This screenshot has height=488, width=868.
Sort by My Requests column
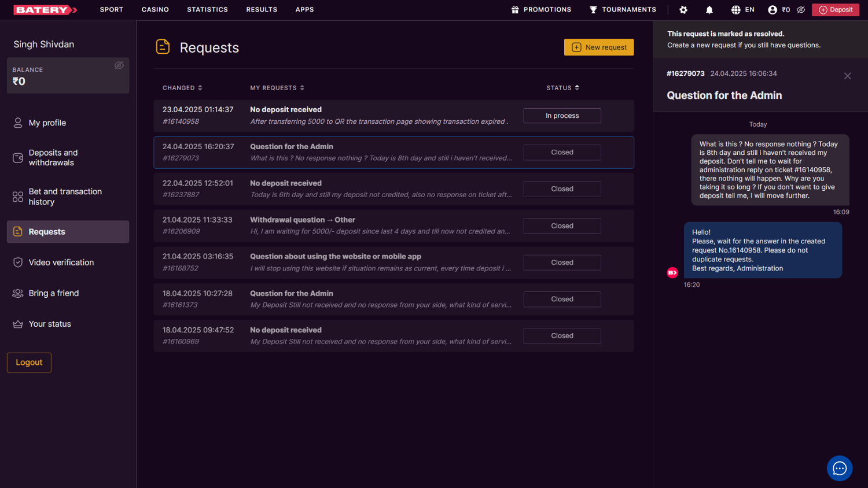(277, 88)
